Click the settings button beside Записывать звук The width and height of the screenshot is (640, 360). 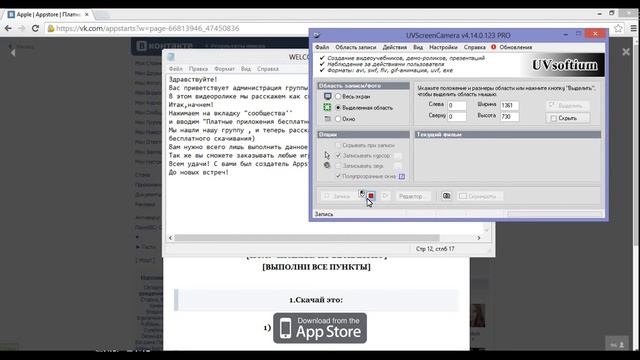pos(398,166)
